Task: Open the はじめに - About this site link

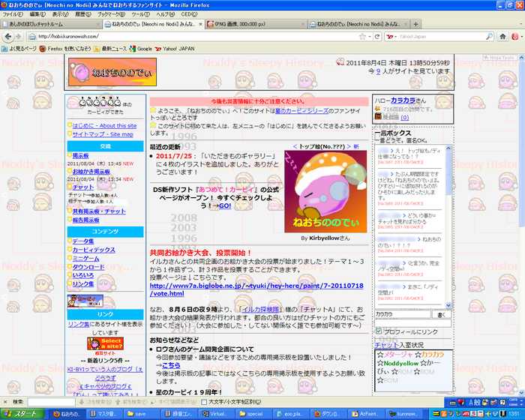Action: (x=104, y=125)
